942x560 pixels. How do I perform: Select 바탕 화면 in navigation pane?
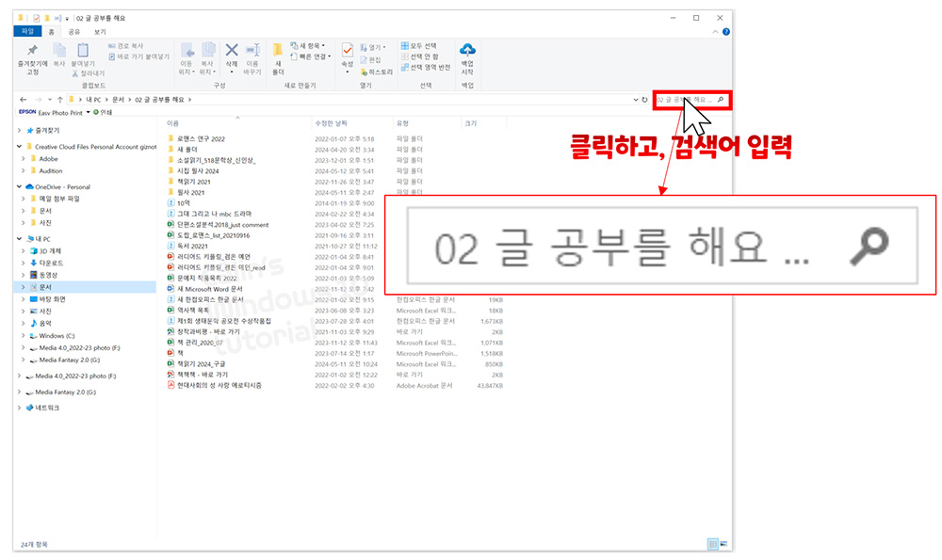(52, 299)
